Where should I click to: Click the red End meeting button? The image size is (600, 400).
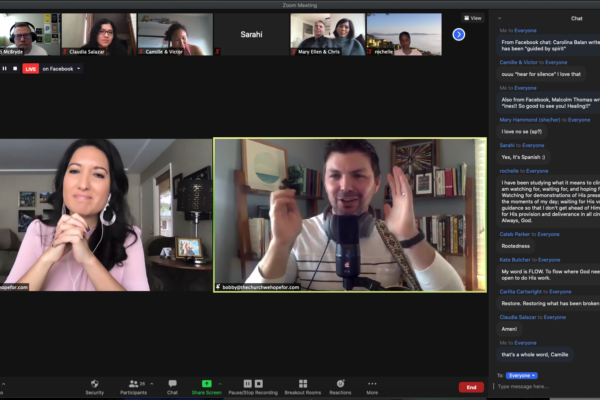click(471, 387)
